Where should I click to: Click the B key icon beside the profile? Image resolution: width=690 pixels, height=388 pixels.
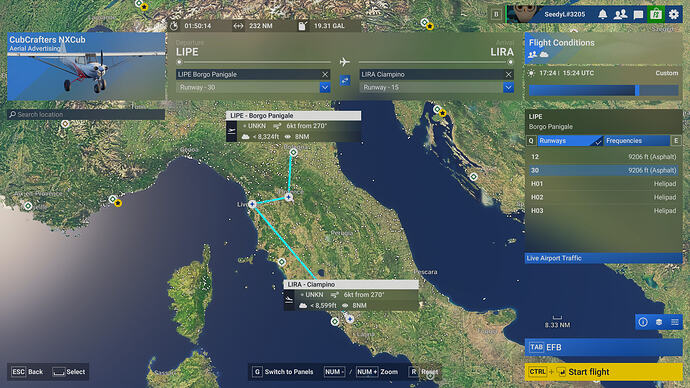coord(496,14)
